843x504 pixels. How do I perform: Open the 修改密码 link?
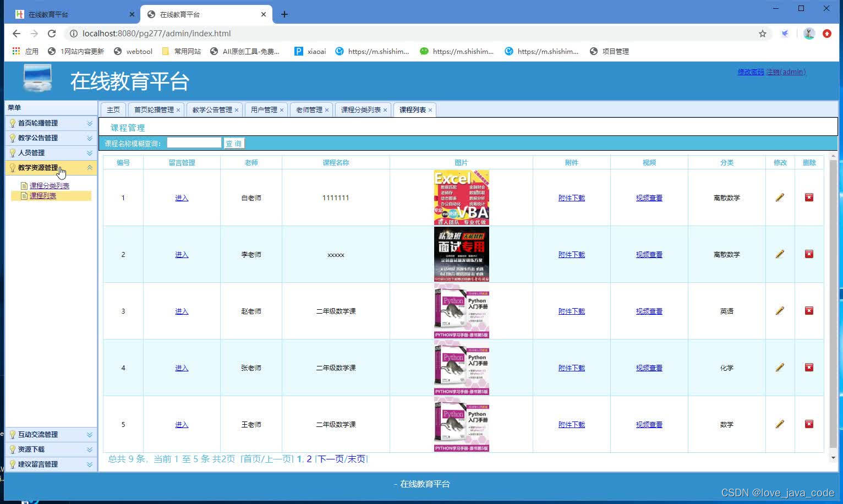751,72
